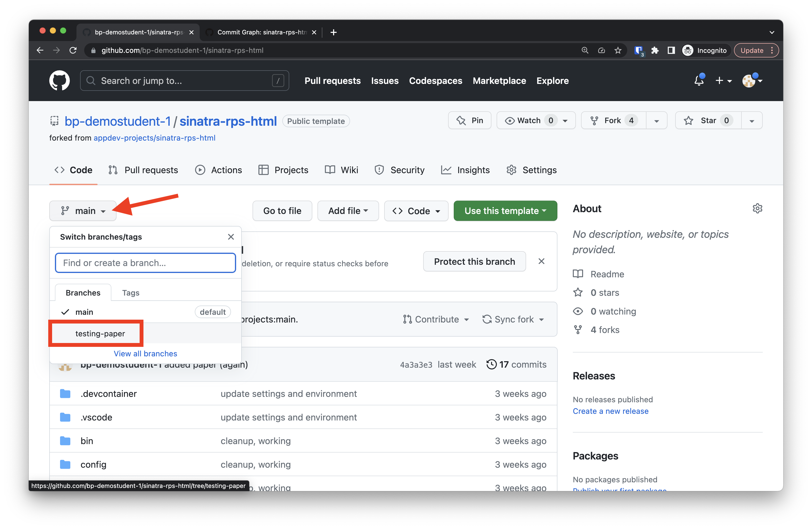Open the appdev-projects/sinatra-rps-html upstream link

154,138
